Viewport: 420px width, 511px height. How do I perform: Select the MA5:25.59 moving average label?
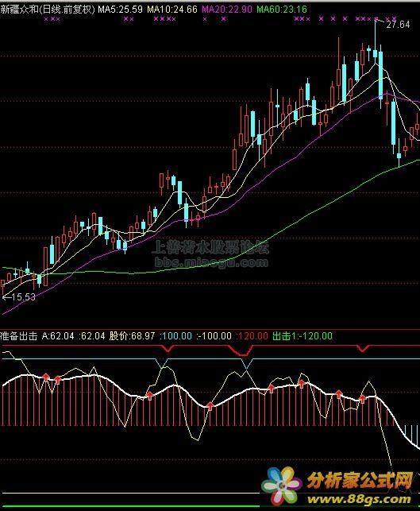tap(120, 9)
